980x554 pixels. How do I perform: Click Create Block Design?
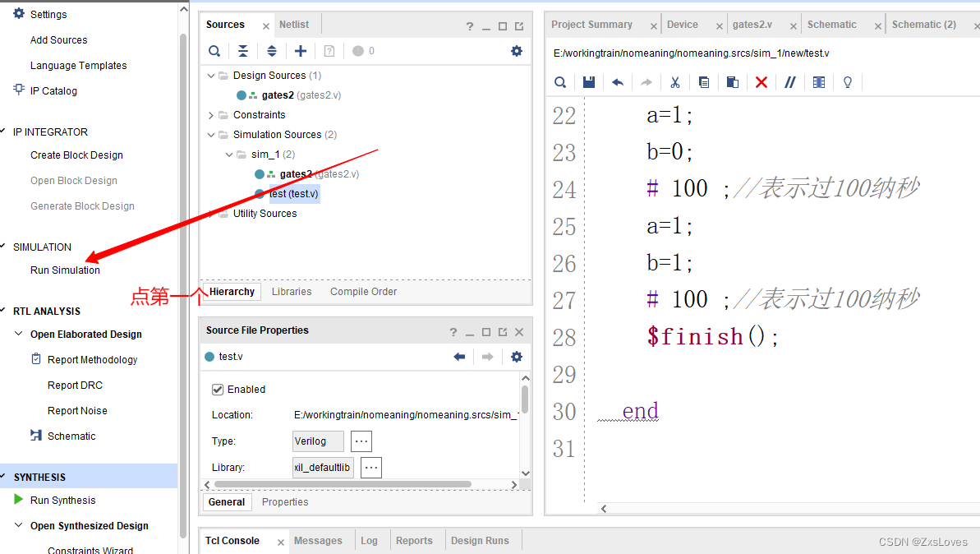76,155
